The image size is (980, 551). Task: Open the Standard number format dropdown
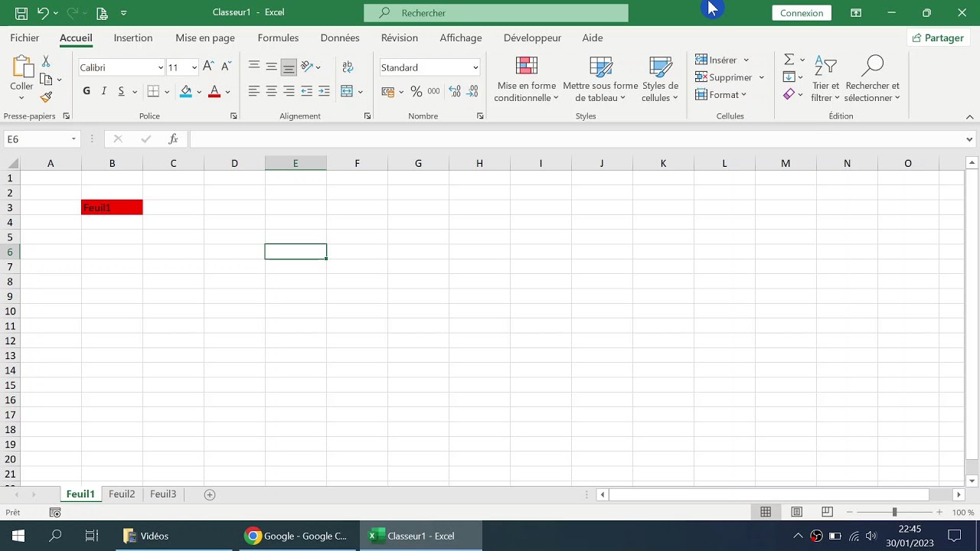(475, 67)
